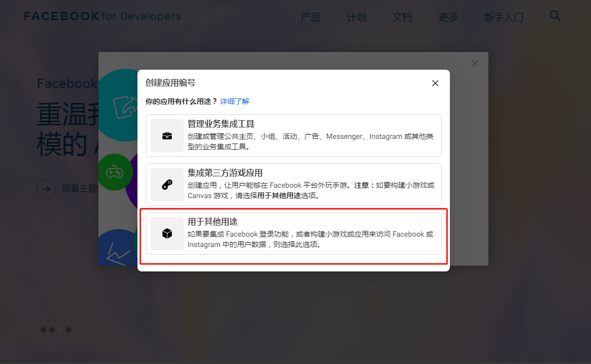
Task: Click the 创建应用编号 dialog title
Action: [x=170, y=83]
